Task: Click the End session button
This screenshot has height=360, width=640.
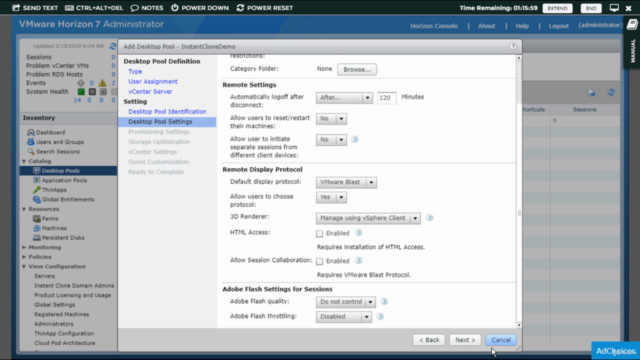Action: pos(591,8)
